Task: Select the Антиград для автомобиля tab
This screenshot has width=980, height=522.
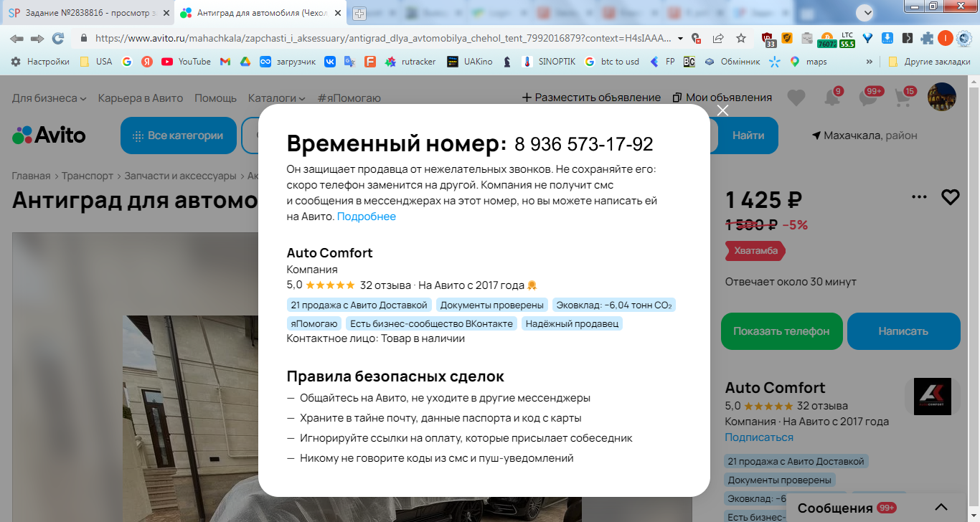Action: (x=258, y=13)
